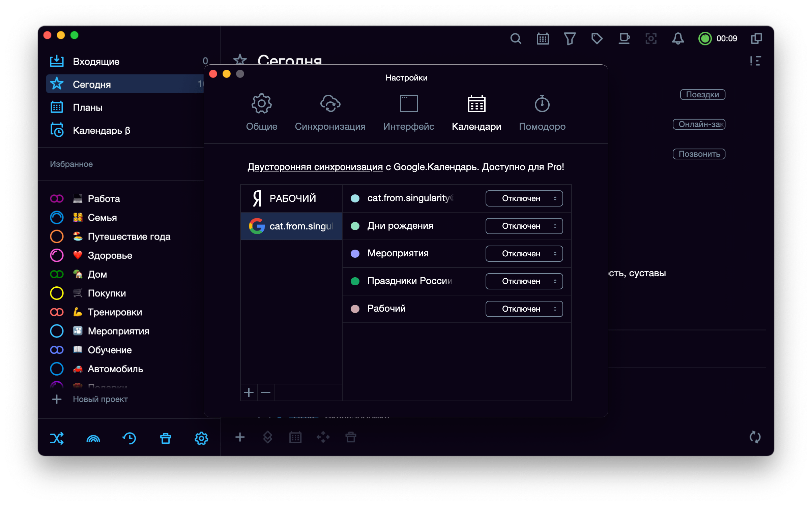The width and height of the screenshot is (812, 506).
Task: Open the new window icon at top right
Action: coord(756,39)
